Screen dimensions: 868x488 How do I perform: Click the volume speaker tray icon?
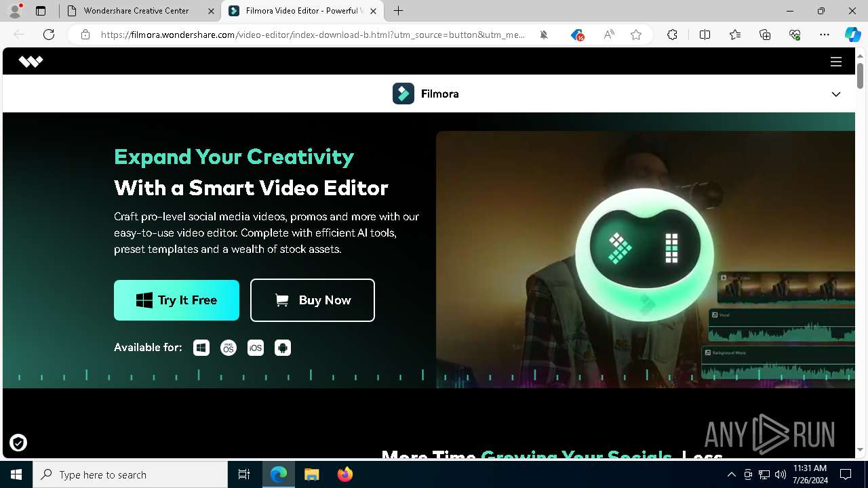tap(781, 474)
